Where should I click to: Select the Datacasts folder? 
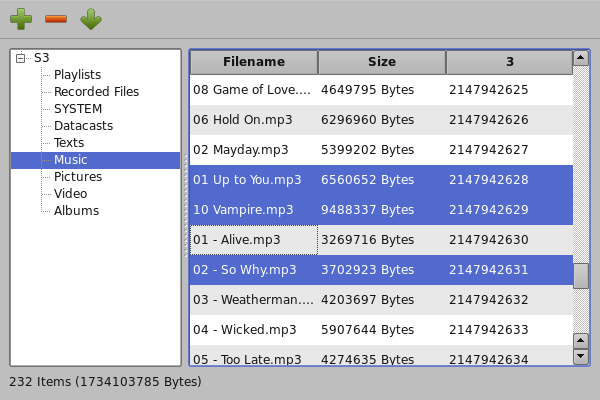tap(83, 126)
